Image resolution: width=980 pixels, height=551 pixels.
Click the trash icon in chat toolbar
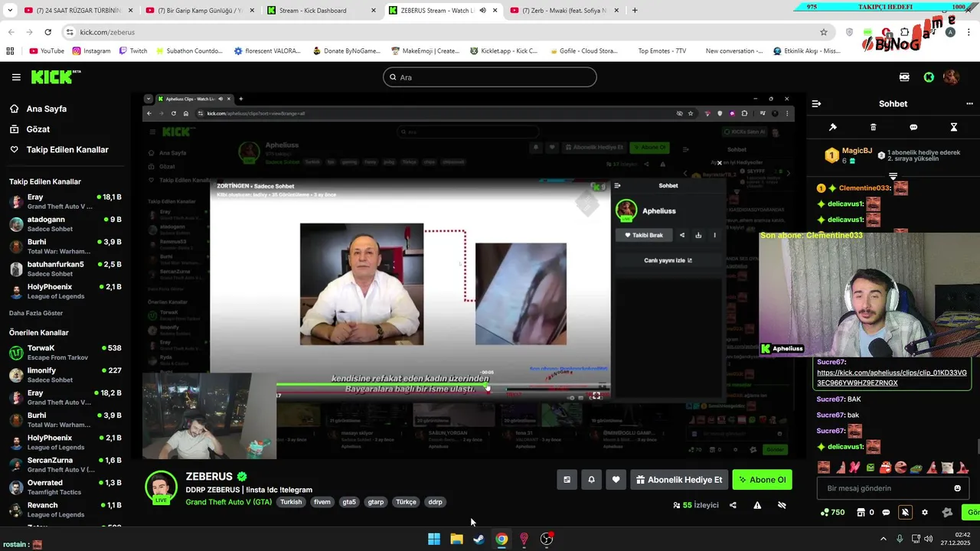click(x=873, y=127)
